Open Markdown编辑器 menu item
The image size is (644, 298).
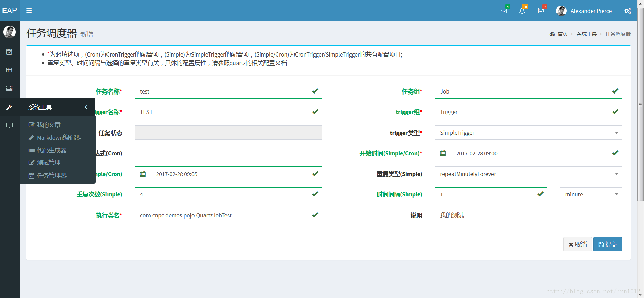pos(54,138)
